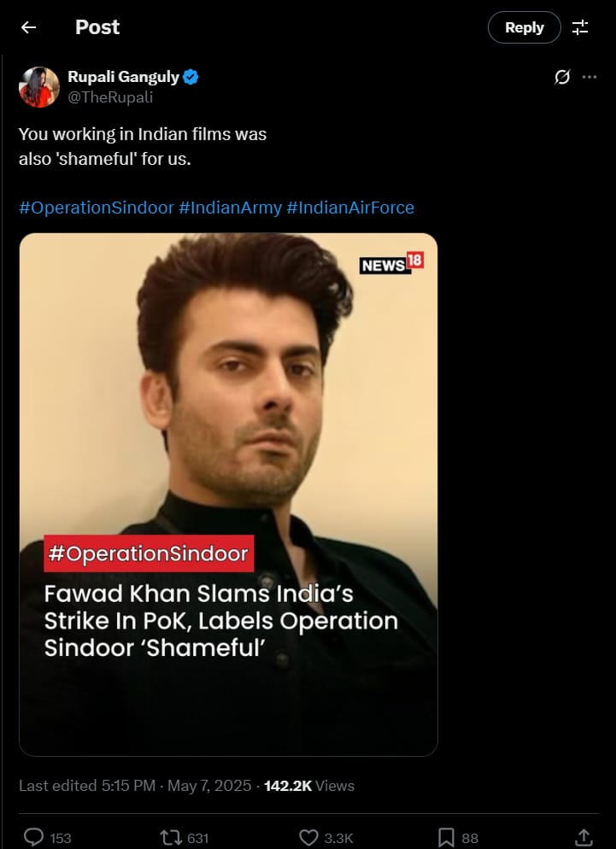The image size is (616, 849).
Task: Open the Rupali Ganguly display name
Action: 123,77
